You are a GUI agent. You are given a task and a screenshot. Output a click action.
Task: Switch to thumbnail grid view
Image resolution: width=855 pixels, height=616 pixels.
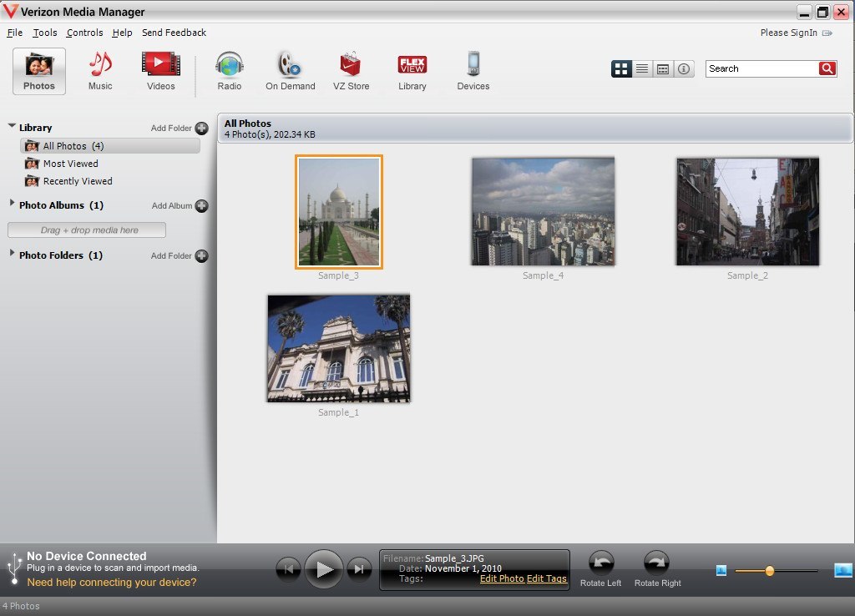(x=621, y=68)
